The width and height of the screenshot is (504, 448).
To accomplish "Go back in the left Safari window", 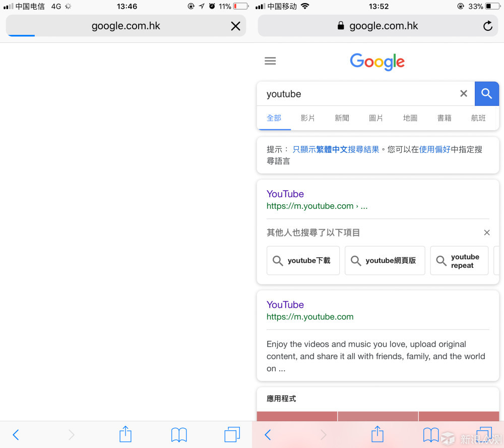I will (x=16, y=435).
